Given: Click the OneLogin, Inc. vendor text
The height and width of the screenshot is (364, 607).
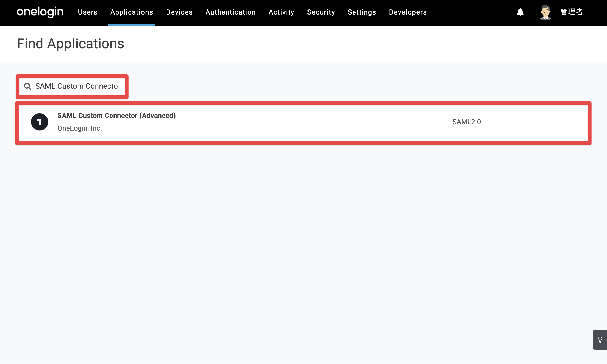Looking at the screenshot, I should pyautogui.click(x=80, y=128).
